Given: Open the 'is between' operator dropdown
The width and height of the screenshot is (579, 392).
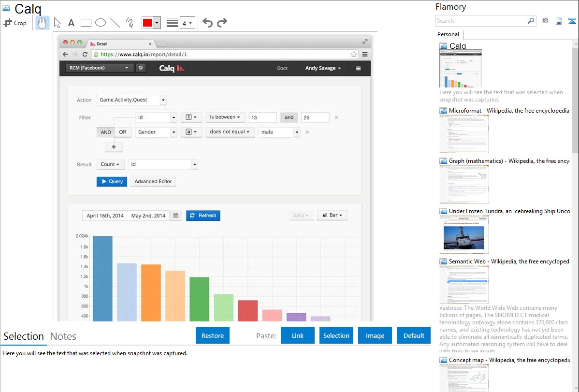Looking at the screenshot, I should pos(225,117).
